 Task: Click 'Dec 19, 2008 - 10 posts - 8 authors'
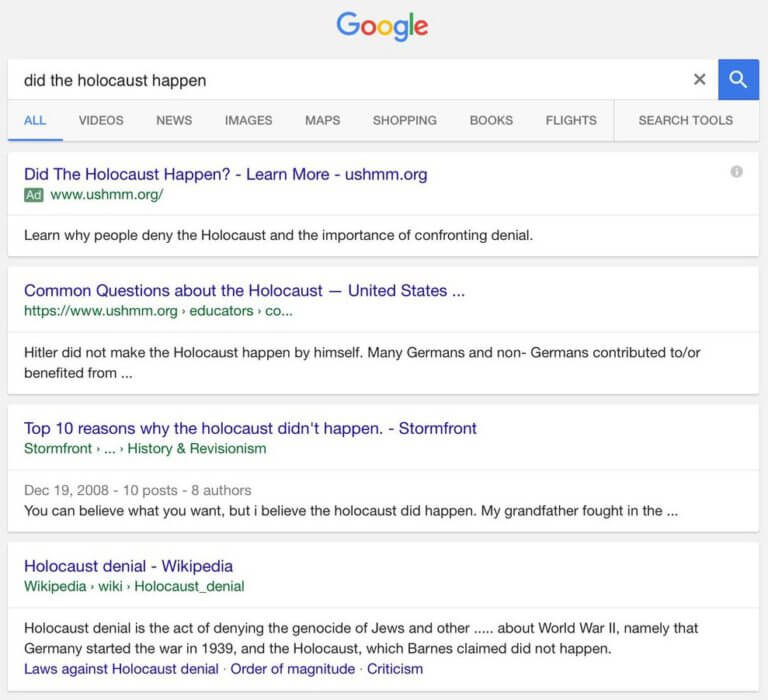click(x=138, y=490)
